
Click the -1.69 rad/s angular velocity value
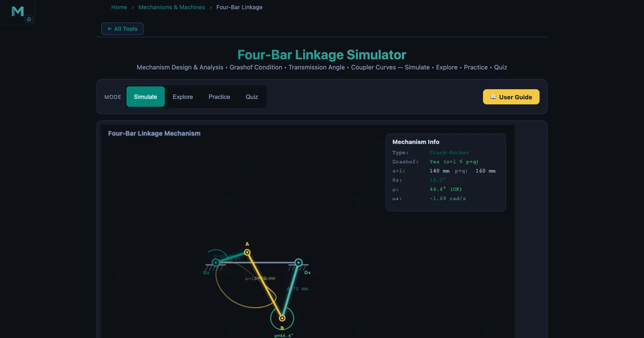coord(448,199)
